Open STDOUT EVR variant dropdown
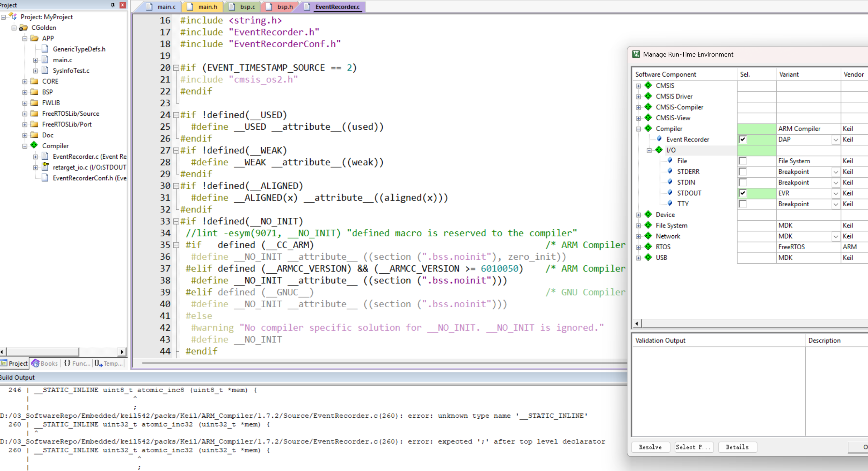This screenshot has height=471, width=868. click(x=835, y=193)
